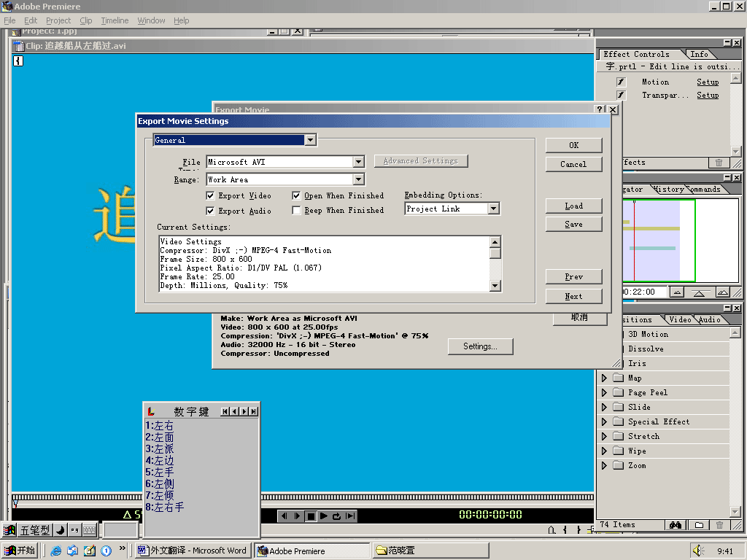Open the Range dropdown showing Work Area
Screen dimensions: 747x560
(359, 179)
